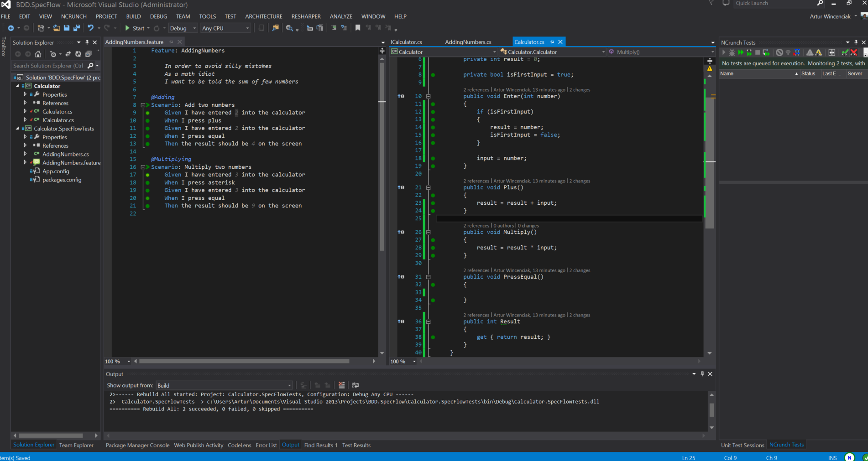Click the Search Solution Explorer field
The width and height of the screenshot is (868, 461).
pos(48,66)
